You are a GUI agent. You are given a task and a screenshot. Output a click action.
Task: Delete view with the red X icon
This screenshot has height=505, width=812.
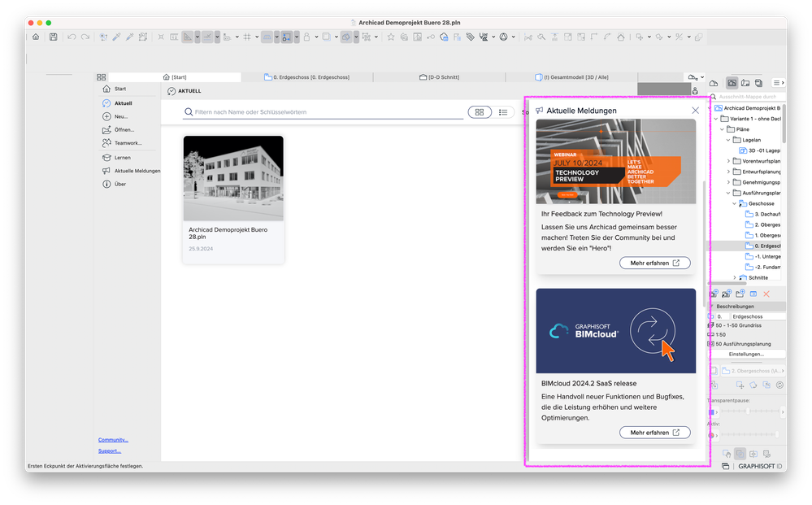click(766, 294)
